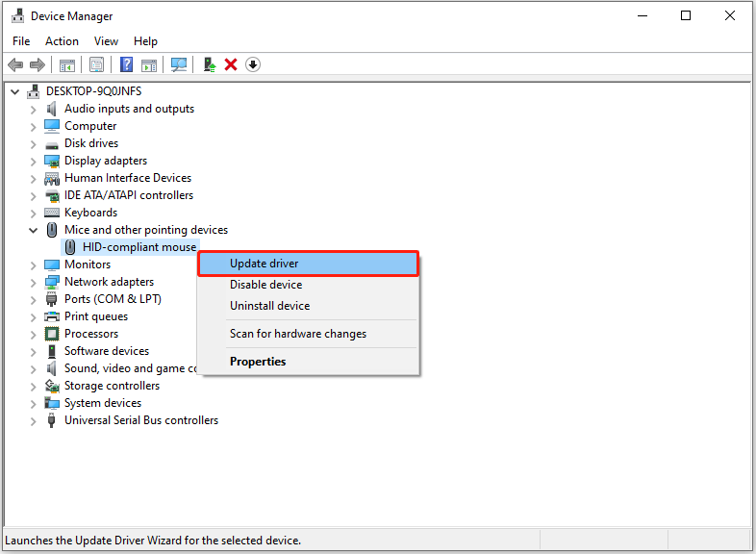Viewport: 756px width, 554px height.
Task: Click the Ports (COM & LPT) icon
Action: point(52,299)
